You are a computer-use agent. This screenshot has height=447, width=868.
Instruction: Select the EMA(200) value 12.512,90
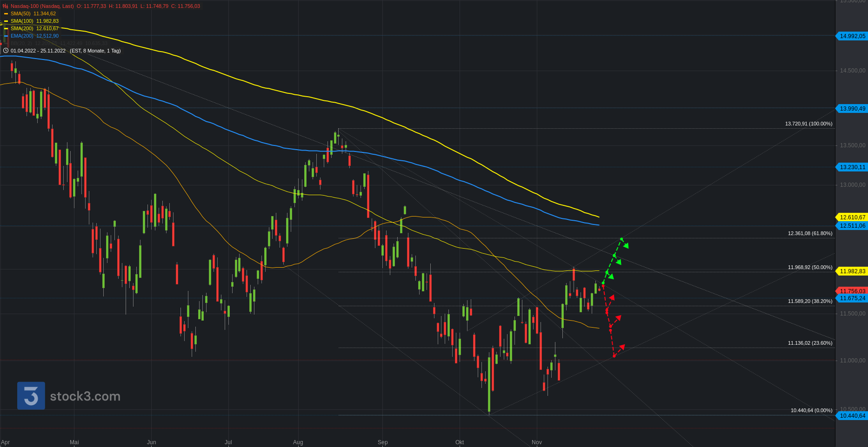[x=47, y=36]
